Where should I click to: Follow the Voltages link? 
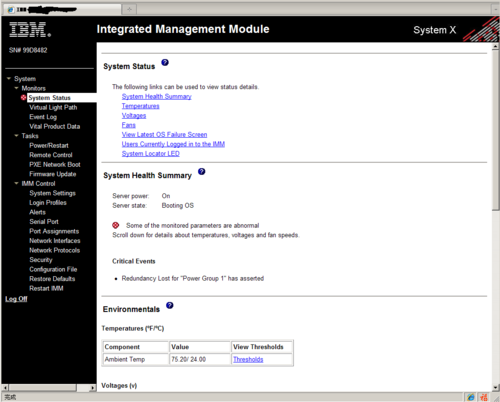pyautogui.click(x=134, y=115)
